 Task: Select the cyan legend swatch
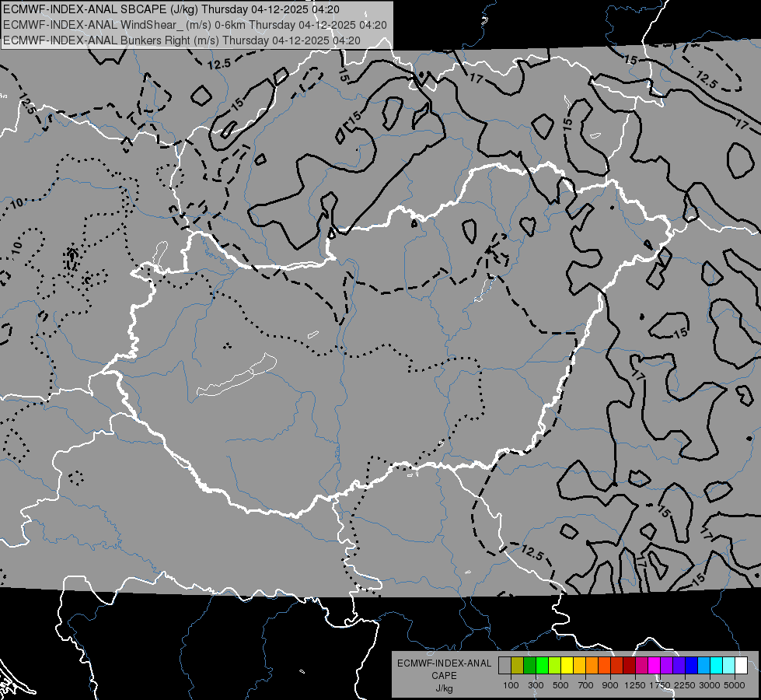point(717,666)
